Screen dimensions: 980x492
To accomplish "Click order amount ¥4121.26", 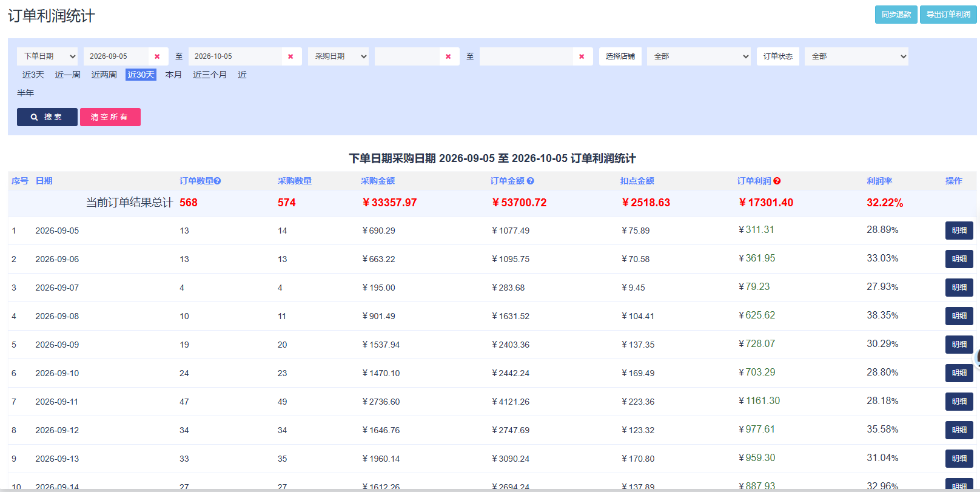I will 511,402.
